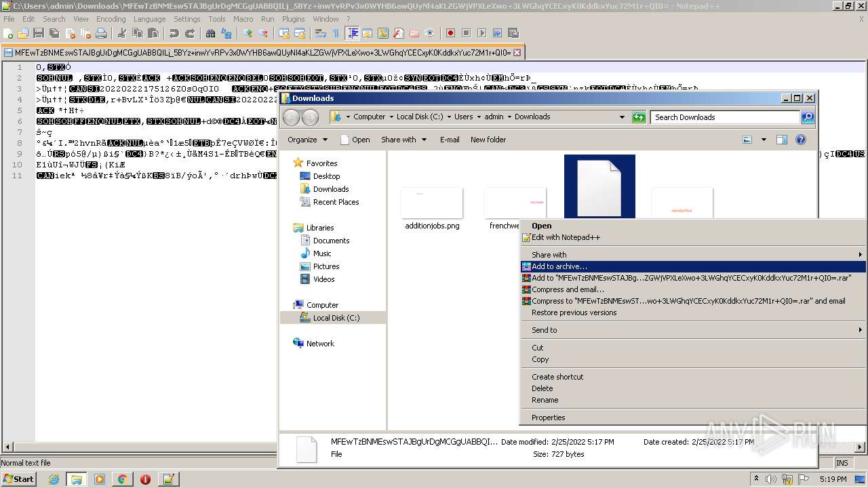Toggle Word Wrap in Notepad++ toolbar

point(321,33)
